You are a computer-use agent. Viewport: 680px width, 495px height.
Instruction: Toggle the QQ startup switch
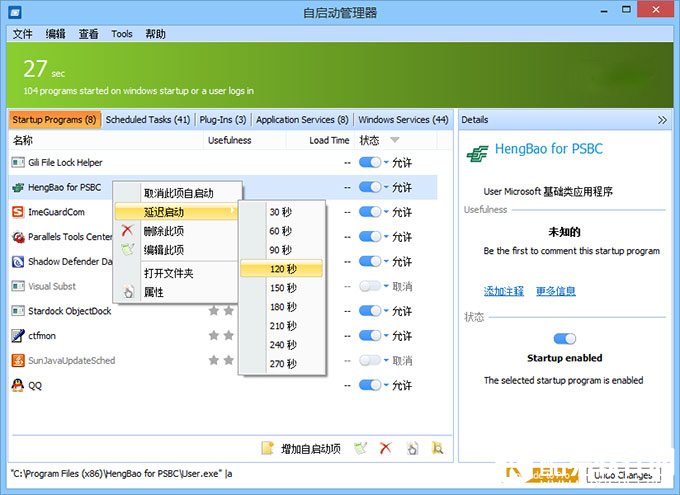370,385
